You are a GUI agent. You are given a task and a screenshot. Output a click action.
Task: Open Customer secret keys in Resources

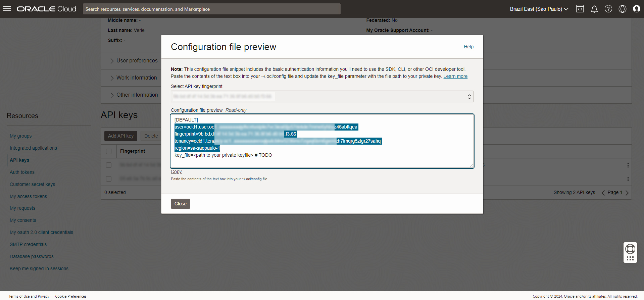(32, 184)
